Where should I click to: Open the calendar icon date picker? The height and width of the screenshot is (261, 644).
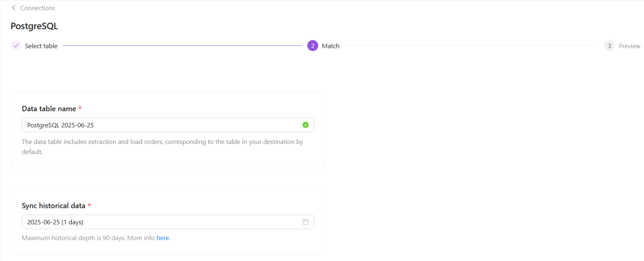pos(306,222)
